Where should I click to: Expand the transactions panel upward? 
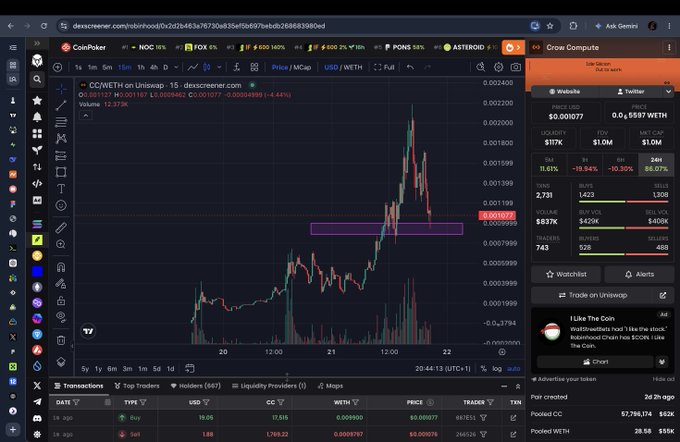(x=518, y=386)
